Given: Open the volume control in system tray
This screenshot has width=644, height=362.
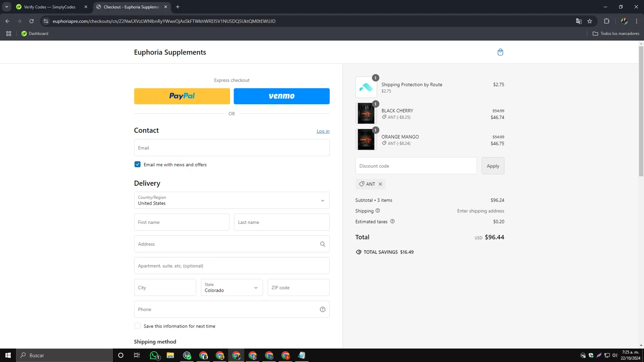Looking at the screenshot, I should 615,355.
